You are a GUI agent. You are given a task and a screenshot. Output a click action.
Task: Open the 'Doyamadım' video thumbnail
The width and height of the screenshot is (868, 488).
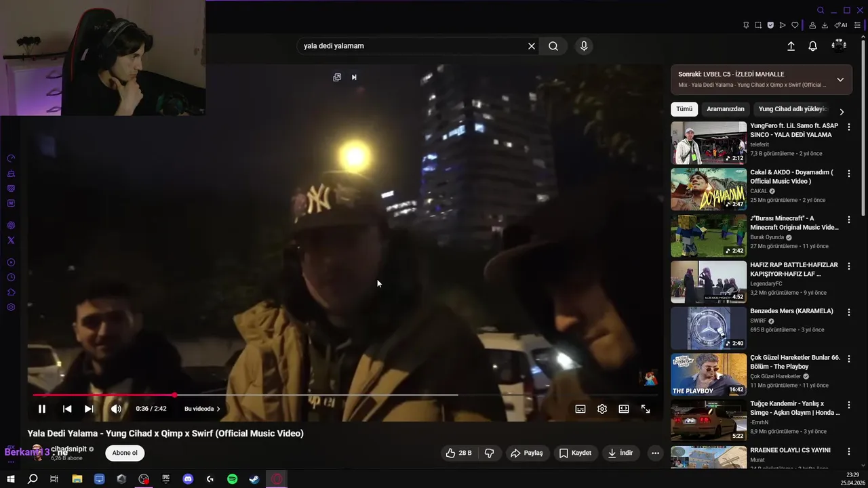[709, 189]
